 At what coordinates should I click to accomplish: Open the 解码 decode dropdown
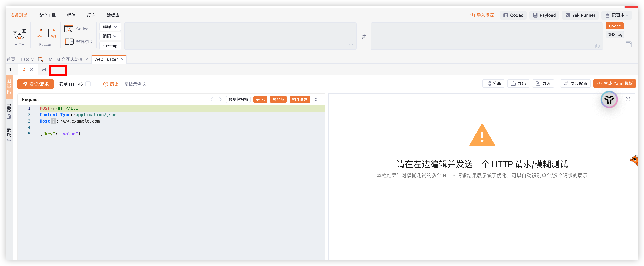110,26
